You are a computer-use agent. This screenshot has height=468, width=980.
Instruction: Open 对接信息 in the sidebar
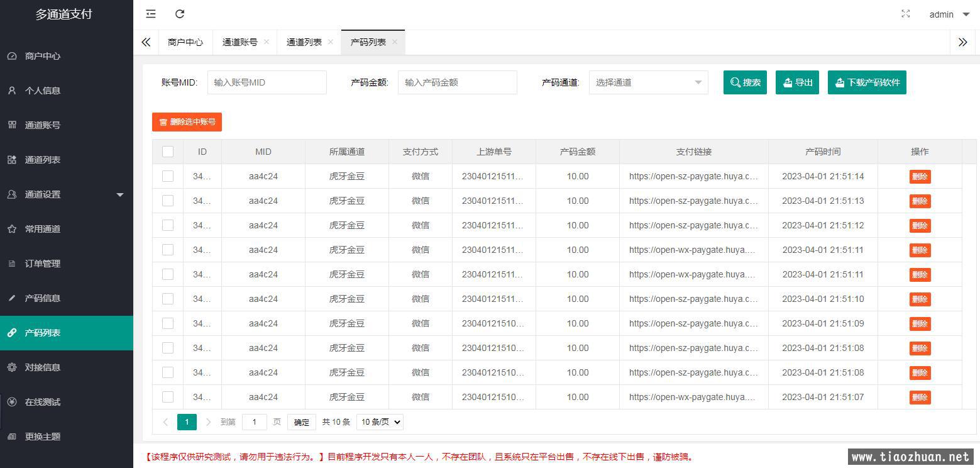pos(67,367)
